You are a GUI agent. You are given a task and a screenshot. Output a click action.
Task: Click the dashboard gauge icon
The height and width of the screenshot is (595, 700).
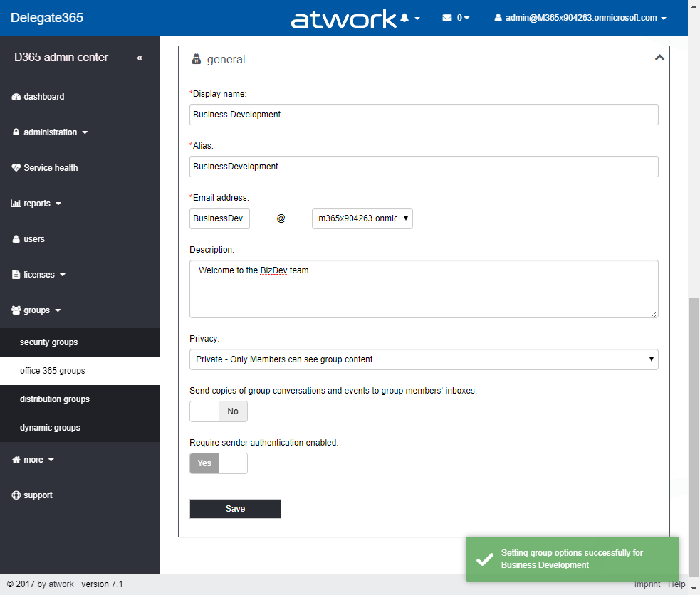[16, 97]
